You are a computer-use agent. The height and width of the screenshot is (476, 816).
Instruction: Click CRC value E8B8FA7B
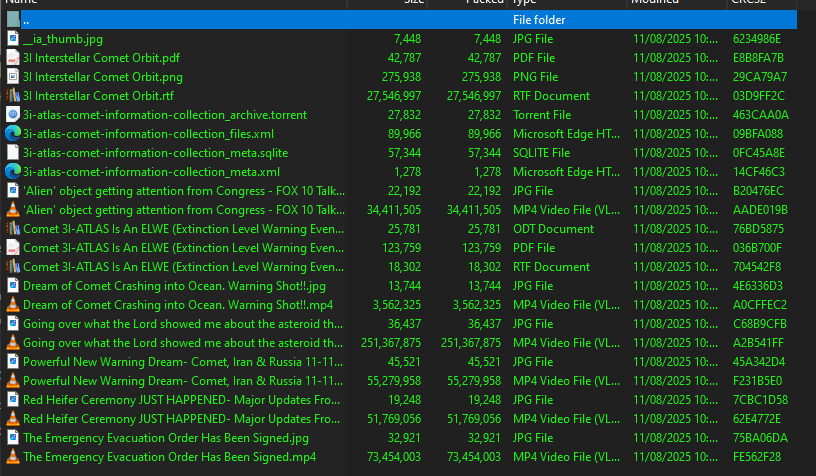tap(758, 58)
